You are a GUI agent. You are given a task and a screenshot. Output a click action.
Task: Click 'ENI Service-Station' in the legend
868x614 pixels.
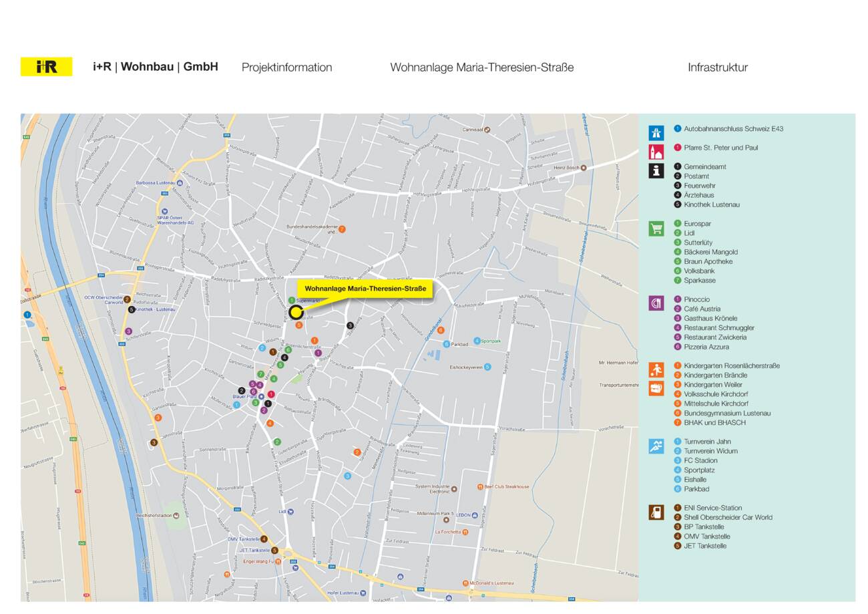tap(712, 508)
